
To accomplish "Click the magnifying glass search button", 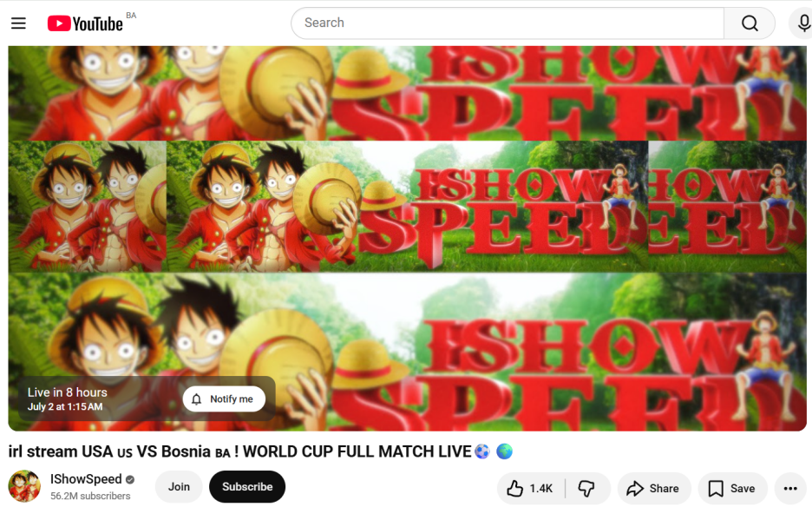I will coord(750,23).
